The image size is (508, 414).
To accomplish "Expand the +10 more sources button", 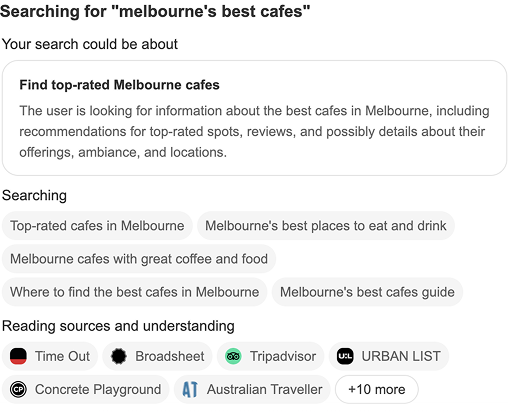I will click(377, 389).
